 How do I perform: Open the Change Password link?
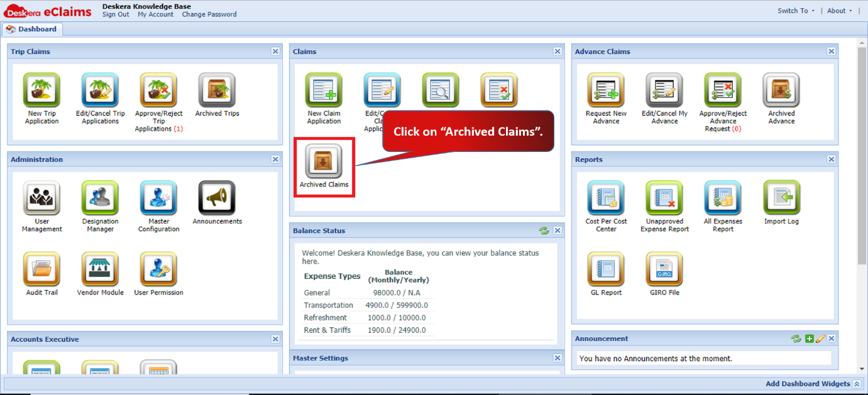[x=209, y=14]
